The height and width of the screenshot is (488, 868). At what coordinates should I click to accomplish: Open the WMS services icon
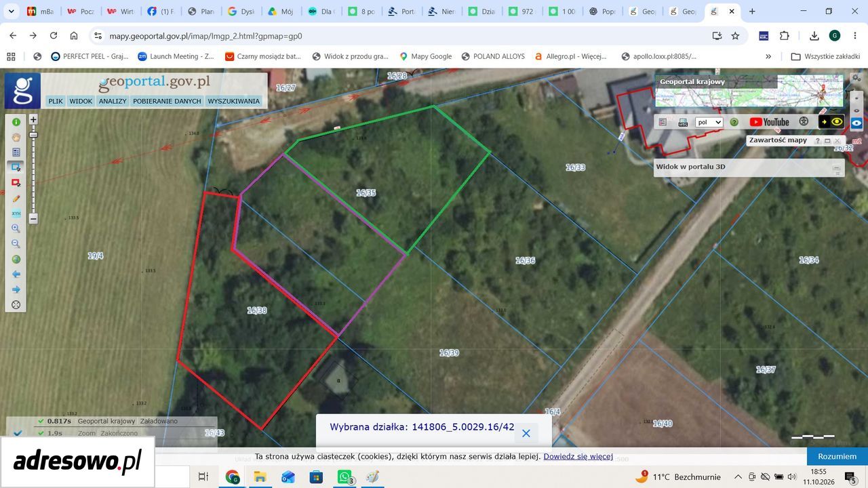[x=683, y=122]
